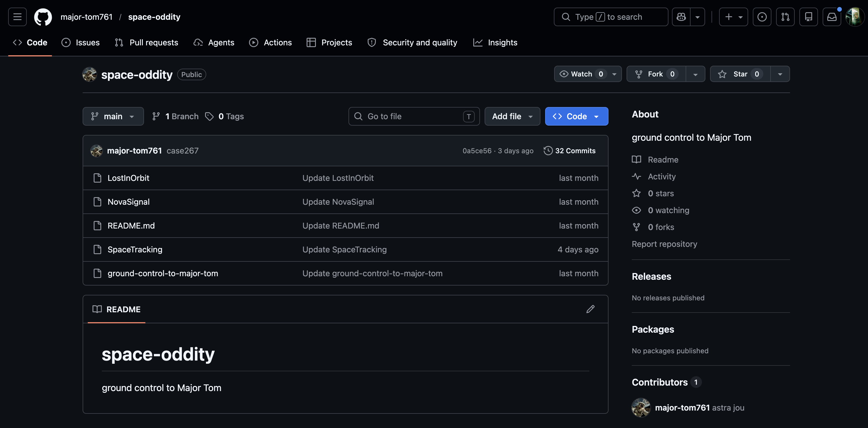View the 0 watching link
The image size is (868, 428).
click(660, 210)
